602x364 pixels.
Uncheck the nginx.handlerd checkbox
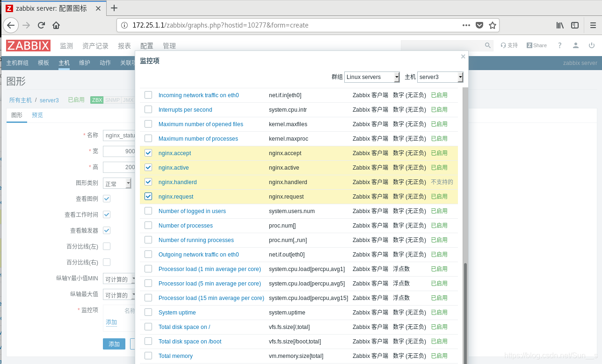[148, 182]
